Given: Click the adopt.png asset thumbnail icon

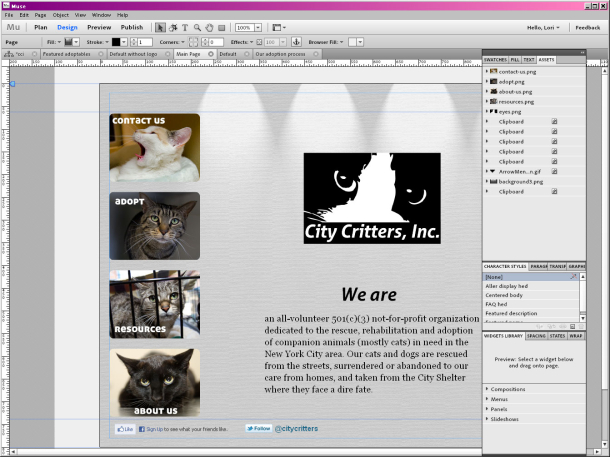Looking at the screenshot, I should pos(493,82).
